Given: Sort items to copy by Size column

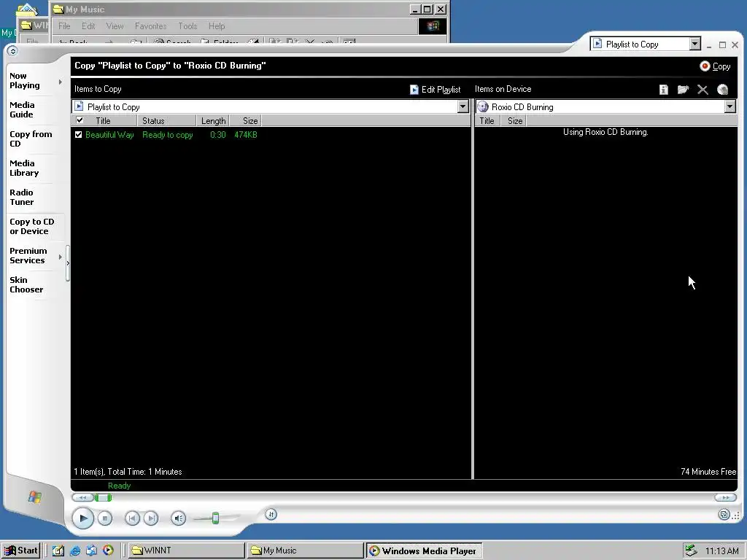Looking at the screenshot, I should [x=245, y=121].
